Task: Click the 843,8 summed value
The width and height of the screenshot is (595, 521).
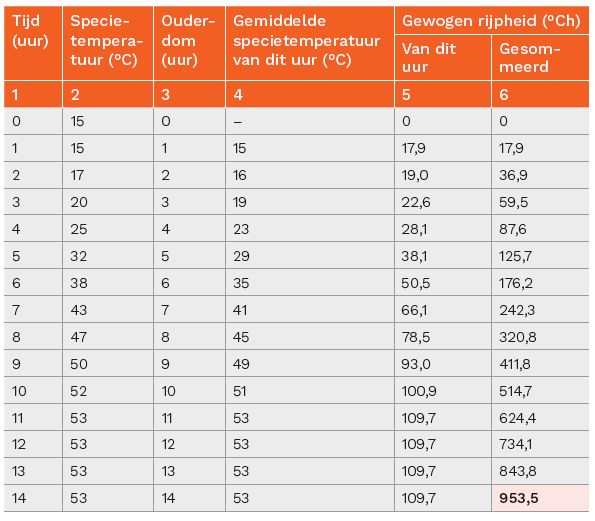Action: [540, 471]
